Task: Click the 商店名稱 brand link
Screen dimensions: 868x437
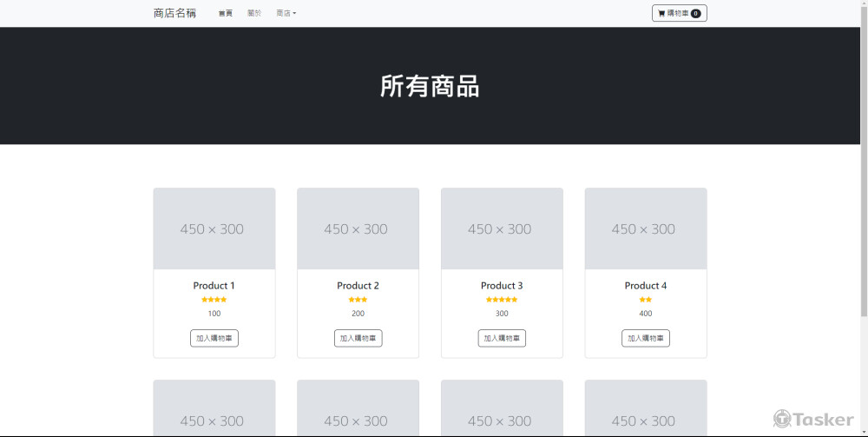Action: point(174,14)
